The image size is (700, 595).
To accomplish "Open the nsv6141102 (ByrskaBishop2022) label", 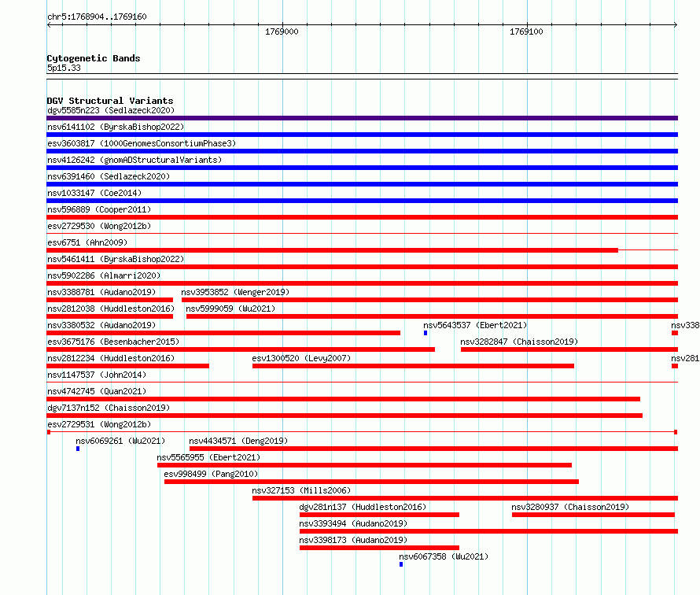I will click(116, 127).
